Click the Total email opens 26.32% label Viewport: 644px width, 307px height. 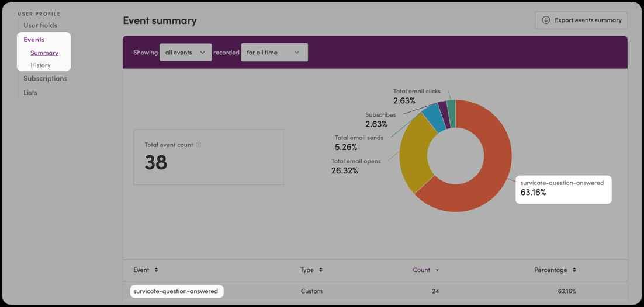(356, 166)
